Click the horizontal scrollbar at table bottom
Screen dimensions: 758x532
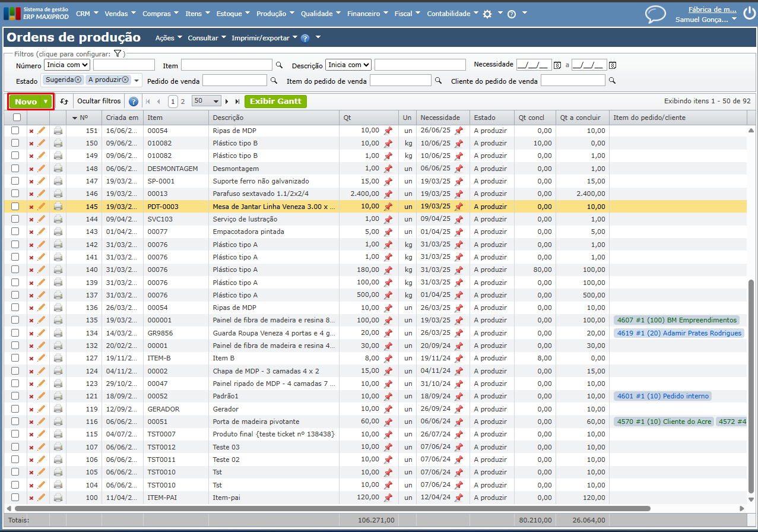pos(332,508)
